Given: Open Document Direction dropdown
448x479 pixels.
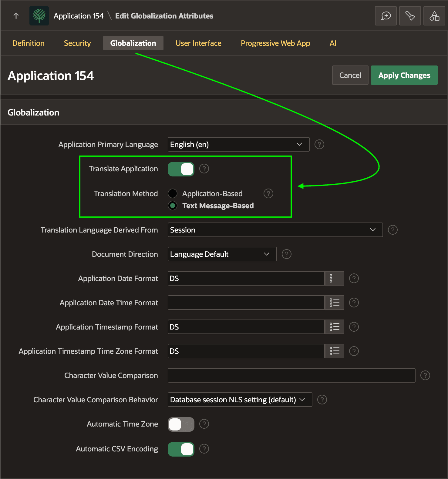Looking at the screenshot, I should (x=222, y=254).
